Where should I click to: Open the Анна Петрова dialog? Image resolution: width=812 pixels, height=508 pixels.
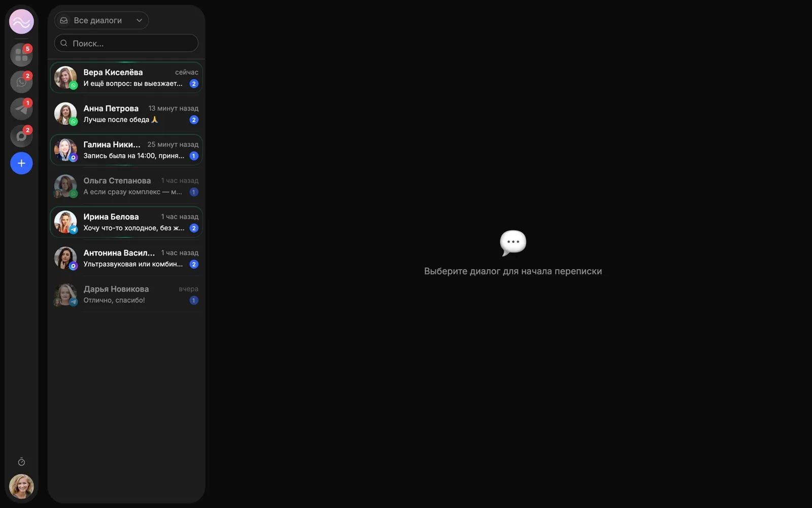(x=126, y=114)
